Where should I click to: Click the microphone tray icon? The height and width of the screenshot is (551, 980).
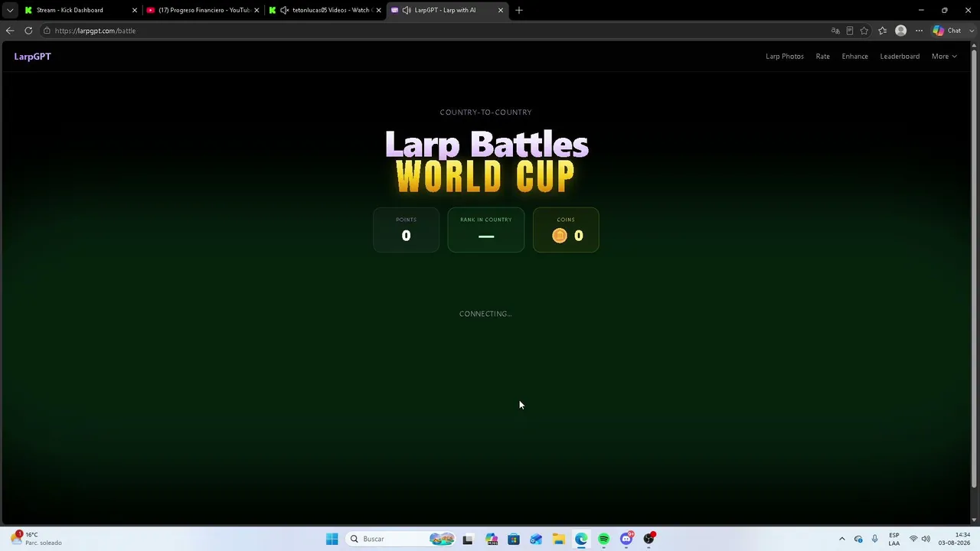[874, 539]
